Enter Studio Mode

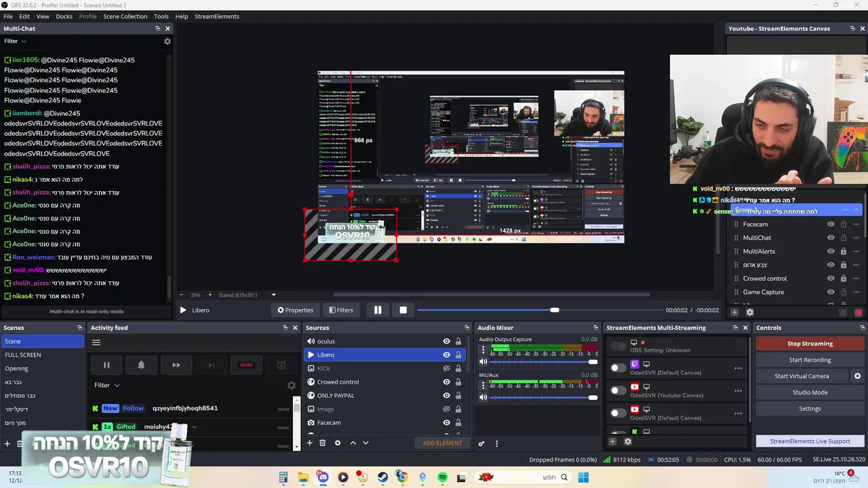pos(810,392)
